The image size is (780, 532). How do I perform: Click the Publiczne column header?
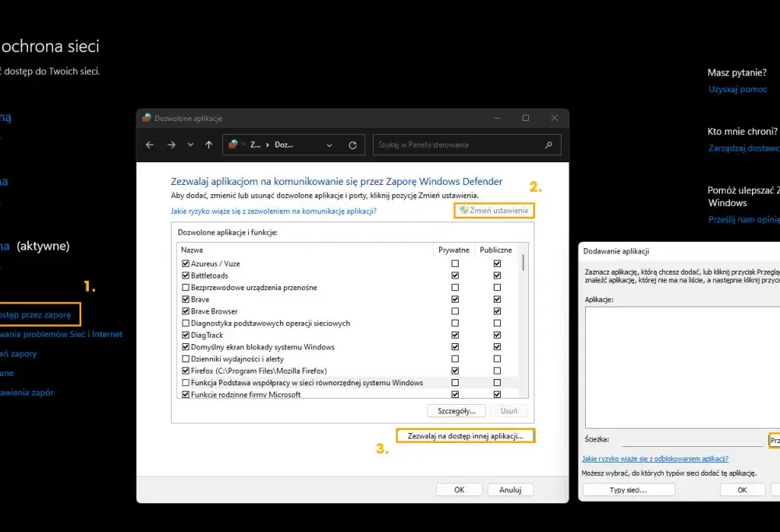tap(495, 250)
